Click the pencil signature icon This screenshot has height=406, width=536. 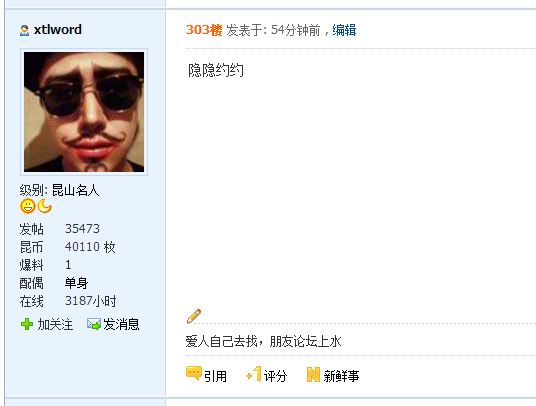[x=194, y=316]
